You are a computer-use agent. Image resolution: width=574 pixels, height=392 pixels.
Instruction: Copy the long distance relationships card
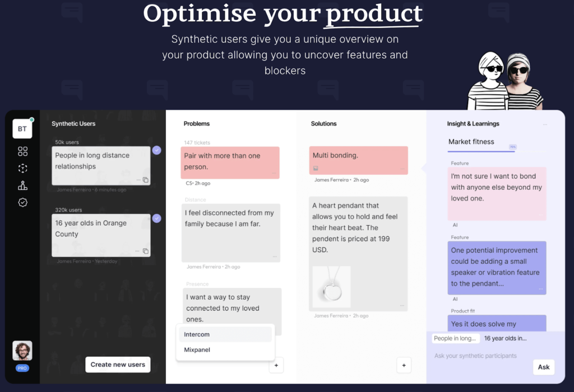click(146, 180)
